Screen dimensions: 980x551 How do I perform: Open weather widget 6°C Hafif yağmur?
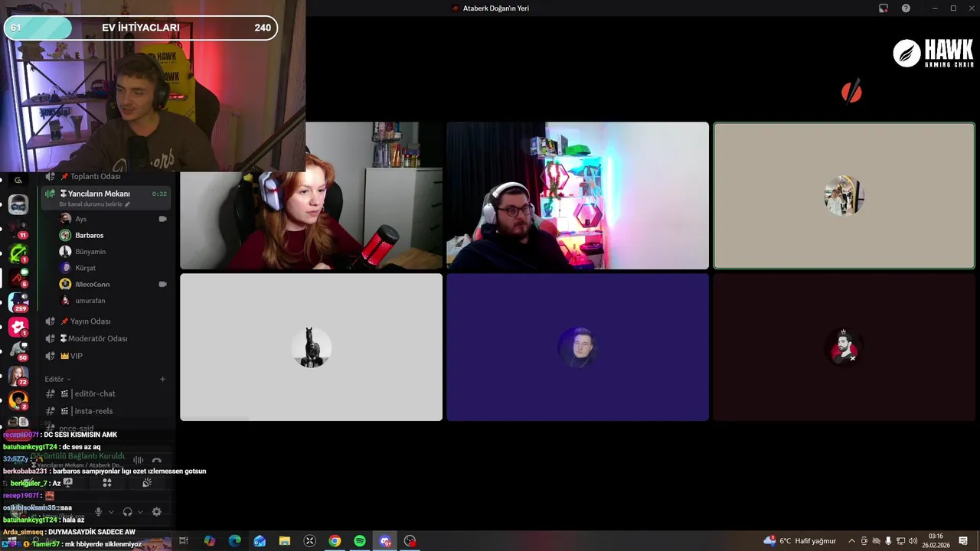[x=800, y=541]
